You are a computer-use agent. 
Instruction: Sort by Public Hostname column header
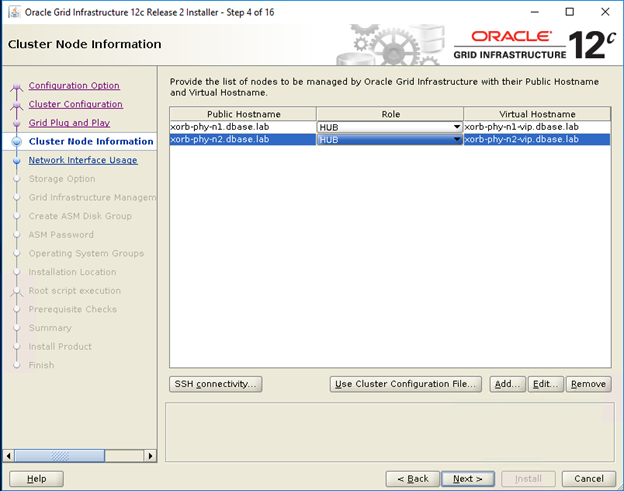243,114
